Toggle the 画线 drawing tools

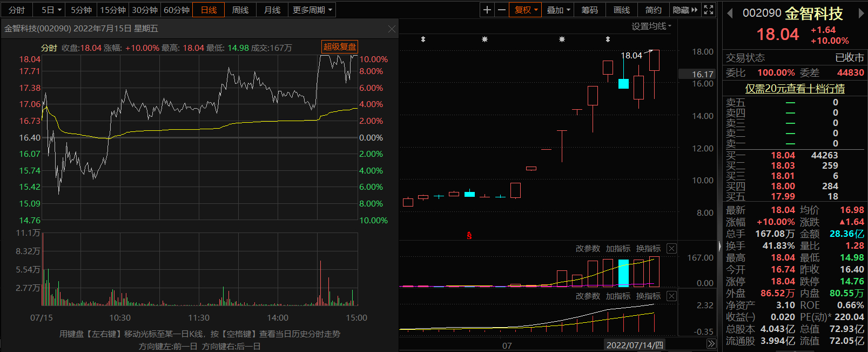pos(622,10)
